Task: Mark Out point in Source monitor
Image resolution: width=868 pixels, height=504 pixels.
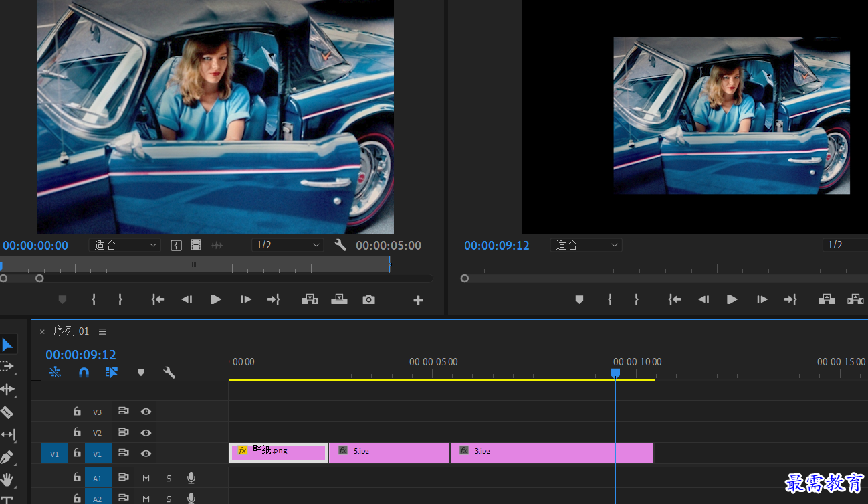Action: pos(120,300)
